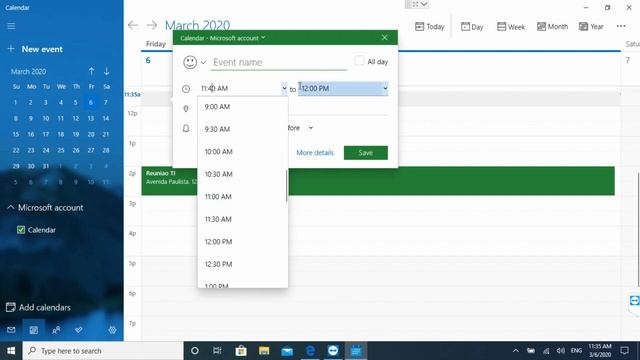Open the more options ellipsis menu
The width and height of the screenshot is (640, 360).
[621, 26]
